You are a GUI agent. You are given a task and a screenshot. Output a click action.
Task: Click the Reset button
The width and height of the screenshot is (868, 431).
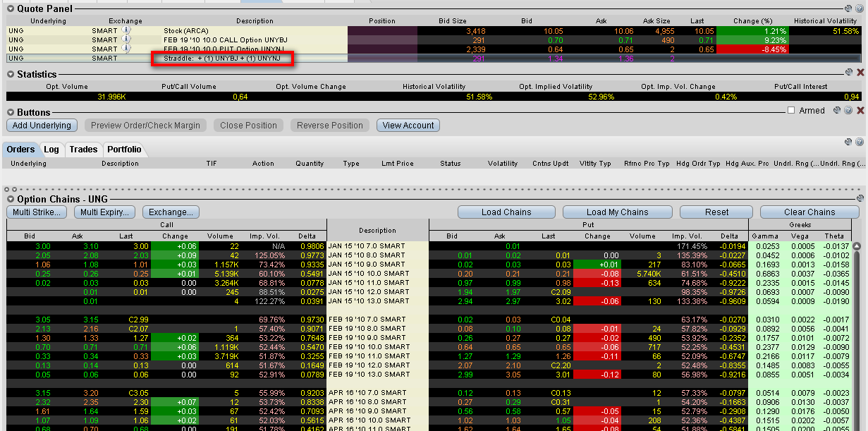[x=717, y=212]
